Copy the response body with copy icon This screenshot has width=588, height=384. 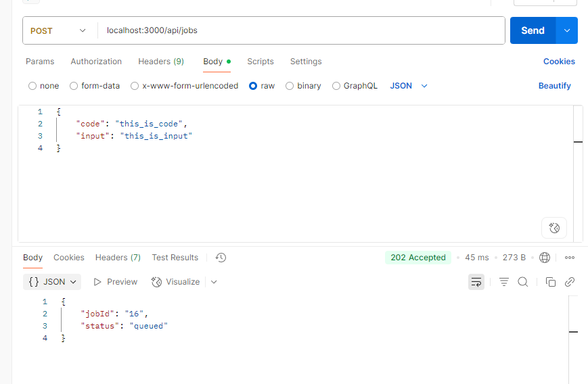[551, 282]
